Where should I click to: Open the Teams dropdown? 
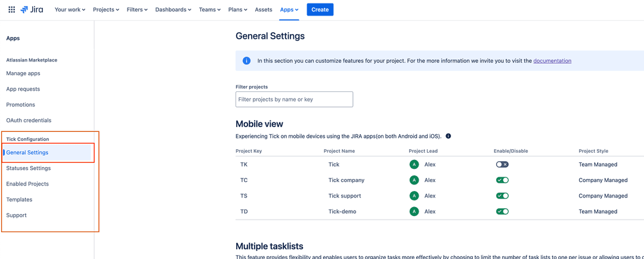(x=209, y=10)
